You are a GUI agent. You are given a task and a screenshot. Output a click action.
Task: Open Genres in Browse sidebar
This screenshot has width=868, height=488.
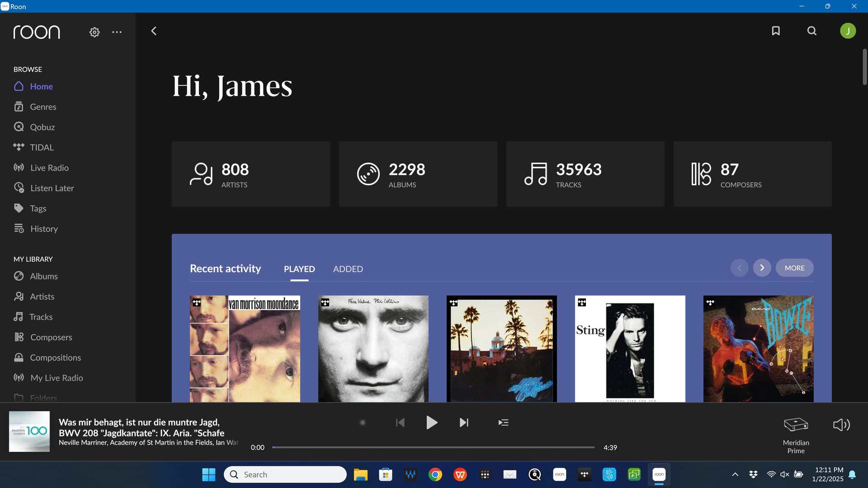point(35,107)
